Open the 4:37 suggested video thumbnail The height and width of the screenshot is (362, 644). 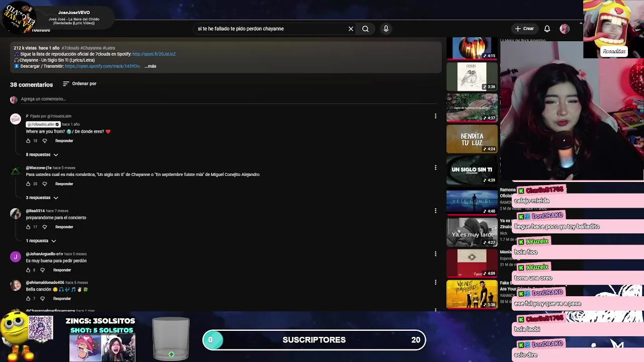pos(472,108)
